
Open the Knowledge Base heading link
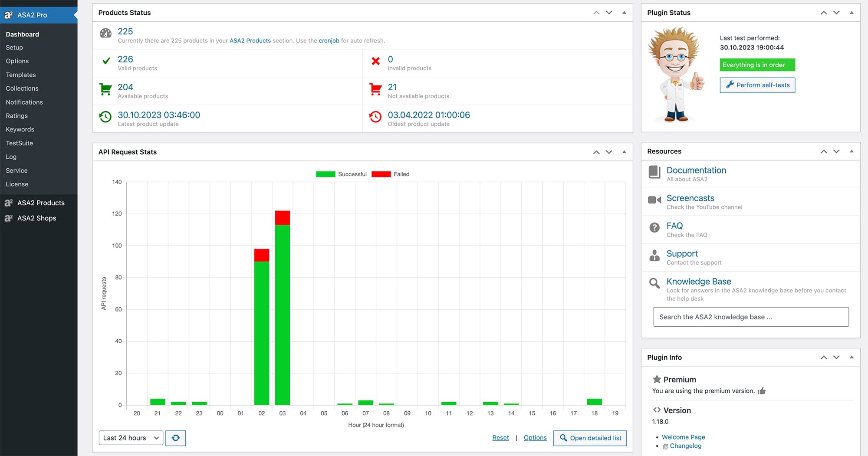699,282
